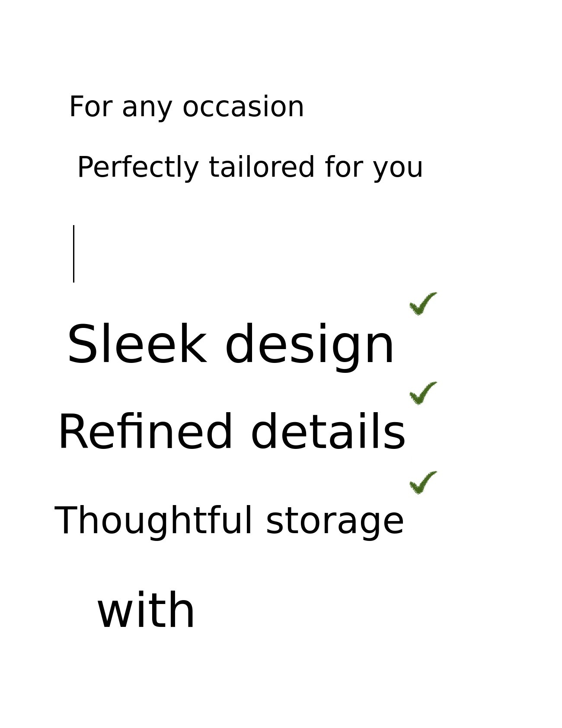Click the word "details"
This screenshot has height=728, width=562.
tap(328, 432)
